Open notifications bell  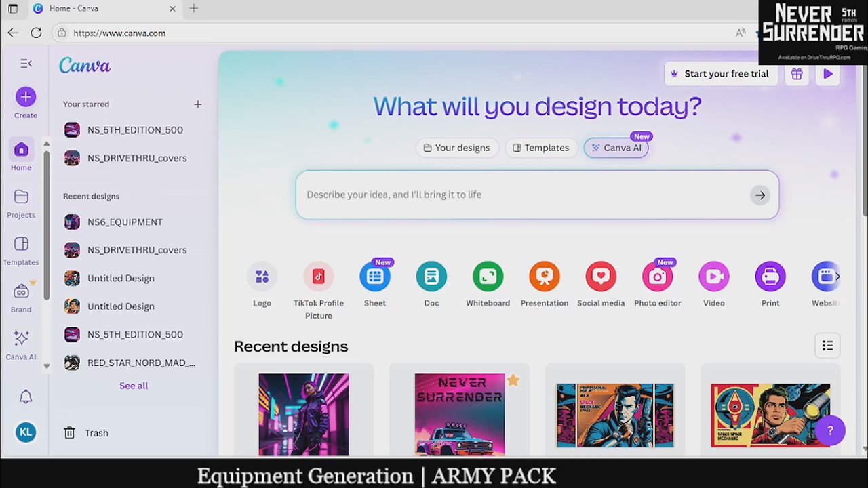26,397
